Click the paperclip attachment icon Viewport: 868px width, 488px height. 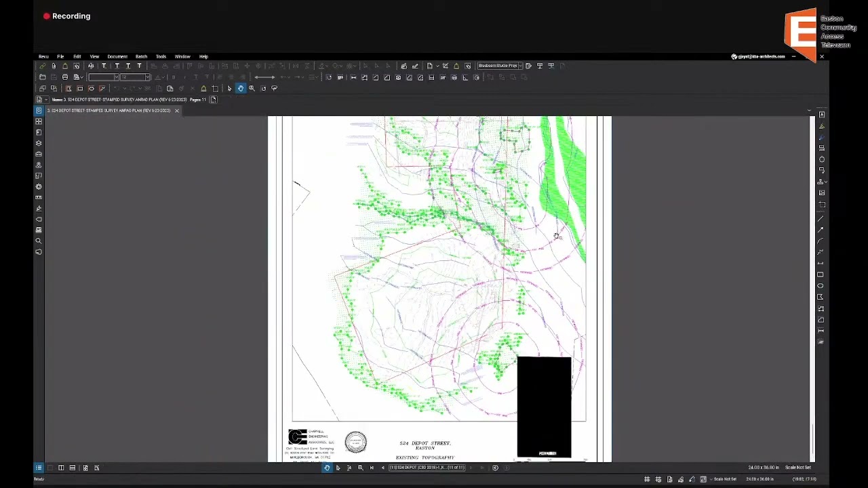coord(54,66)
